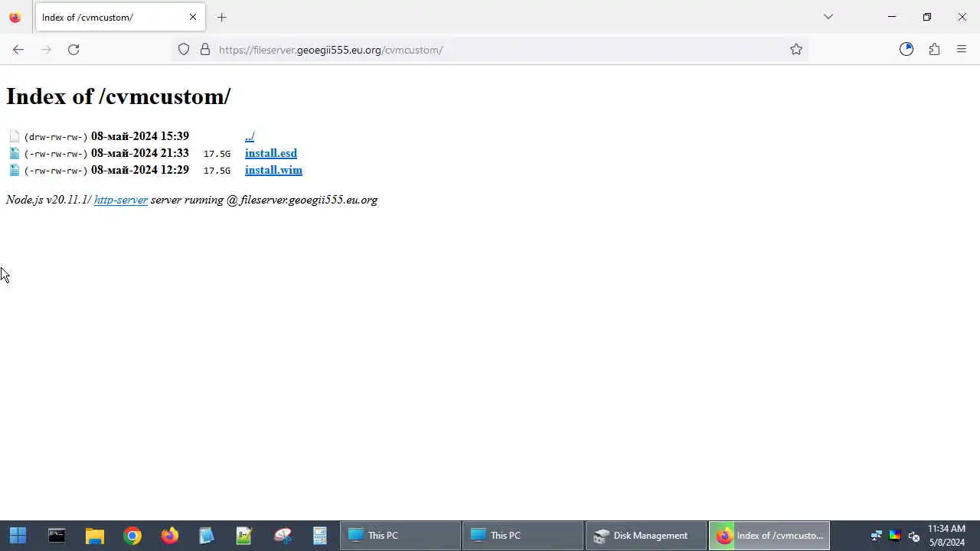This screenshot has height=551, width=980.
Task: Open the Extensions puzzle icon
Action: pyautogui.click(x=934, y=50)
